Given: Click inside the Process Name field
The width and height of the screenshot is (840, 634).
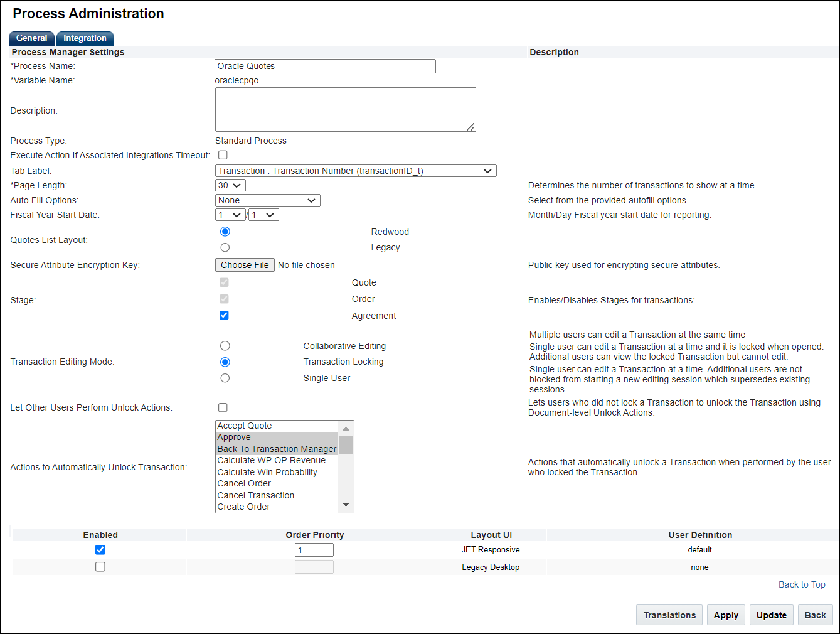Looking at the screenshot, I should (324, 65).
